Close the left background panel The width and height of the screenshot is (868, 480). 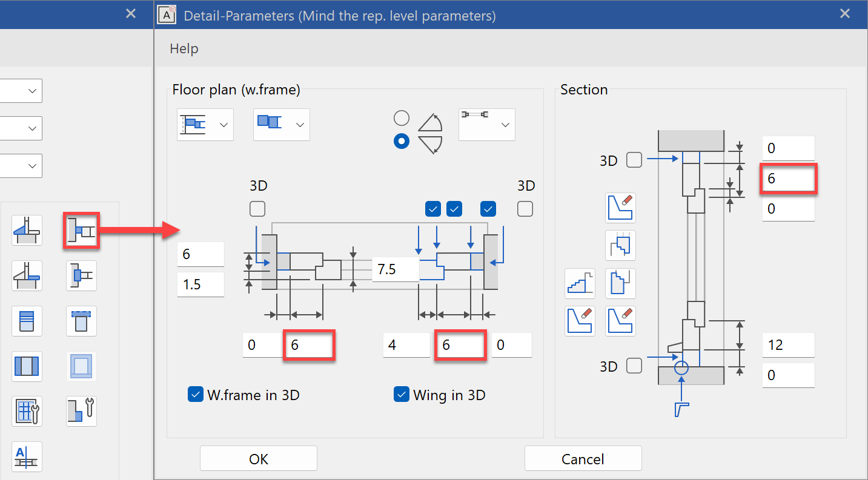131,13
